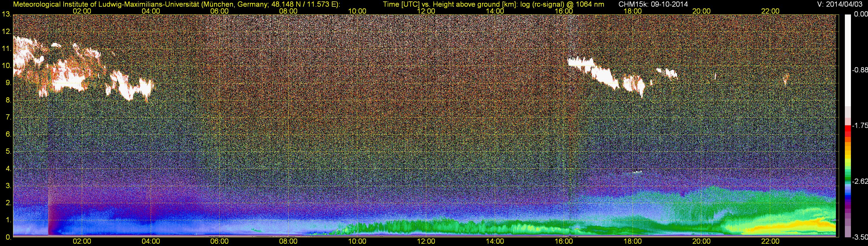This screenshot has height=246, width=868.
Task: Click the 08:00 label on the top time axis
Action: (x=288, y=11)
